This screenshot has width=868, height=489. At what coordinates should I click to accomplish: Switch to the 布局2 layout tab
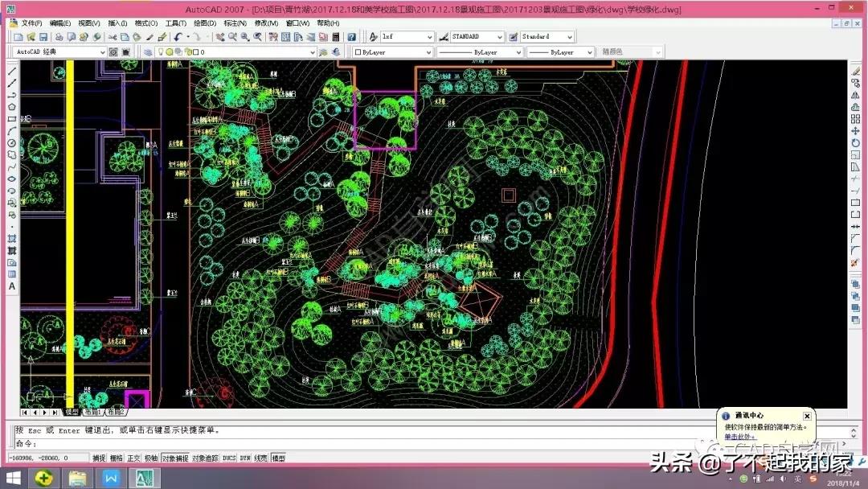(117, 412)
